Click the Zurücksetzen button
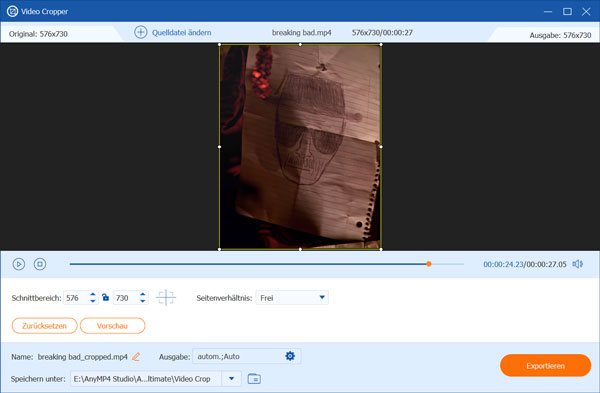Viewport: 600px width, 393px height. (x=44, y=326)
